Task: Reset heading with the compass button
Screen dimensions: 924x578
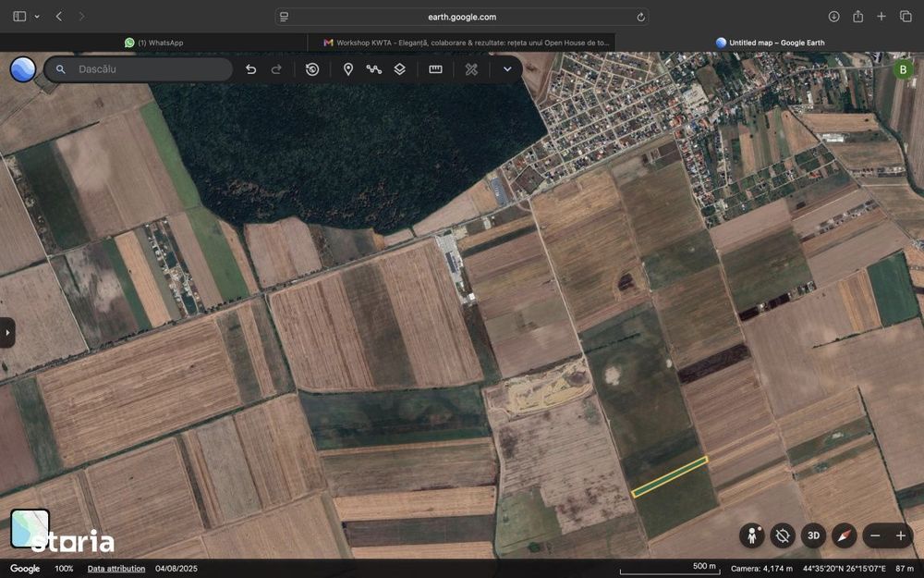Action: coord(844,535)
